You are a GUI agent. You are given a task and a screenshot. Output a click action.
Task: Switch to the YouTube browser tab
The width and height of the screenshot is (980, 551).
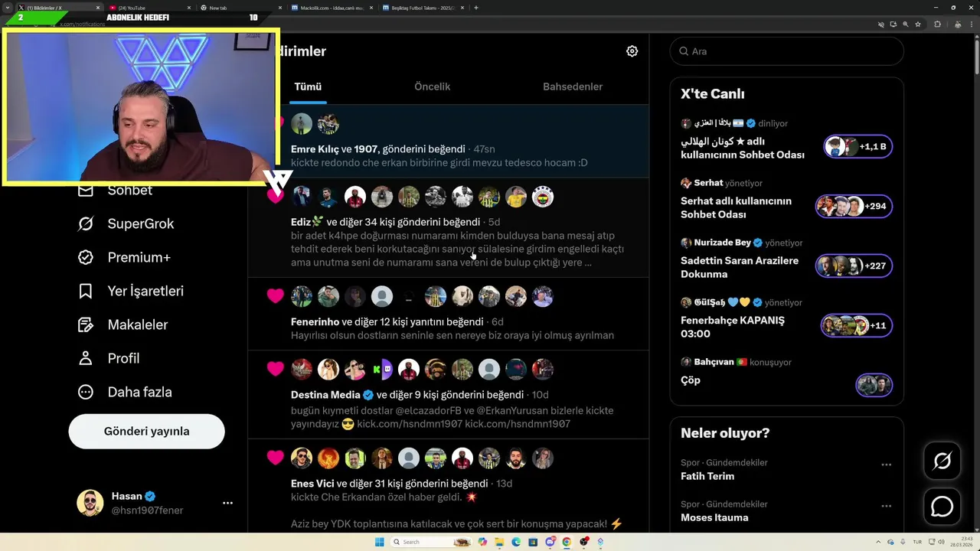coord(149,8)
